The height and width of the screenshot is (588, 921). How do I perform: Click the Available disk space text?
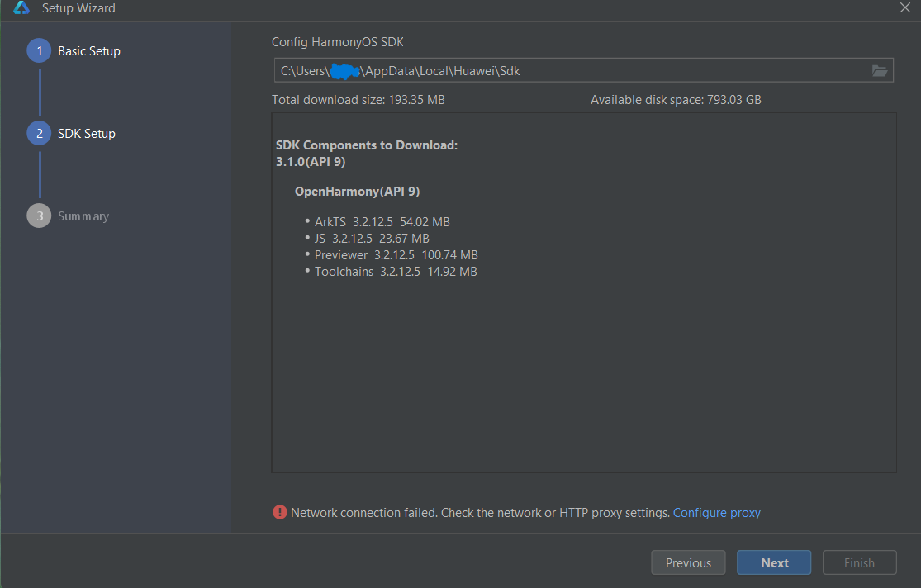[676, 100]
